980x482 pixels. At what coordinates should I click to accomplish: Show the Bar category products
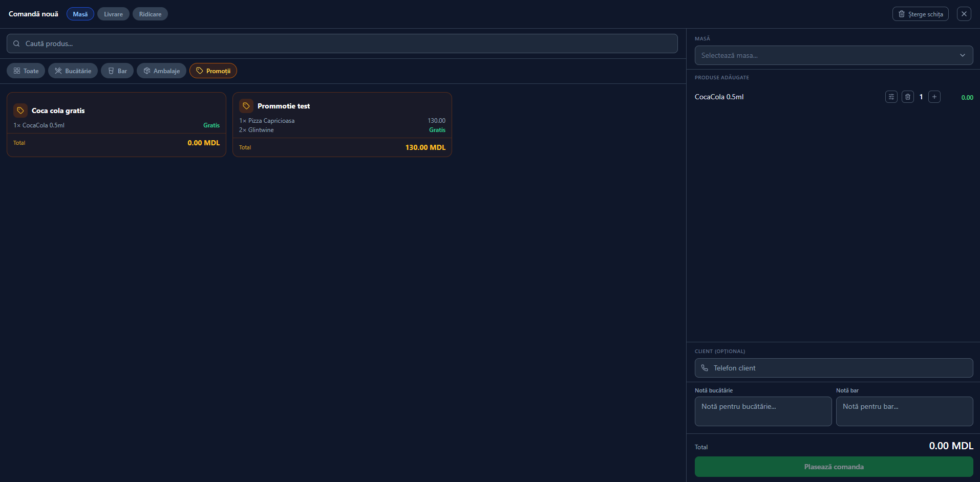(117, 71)
